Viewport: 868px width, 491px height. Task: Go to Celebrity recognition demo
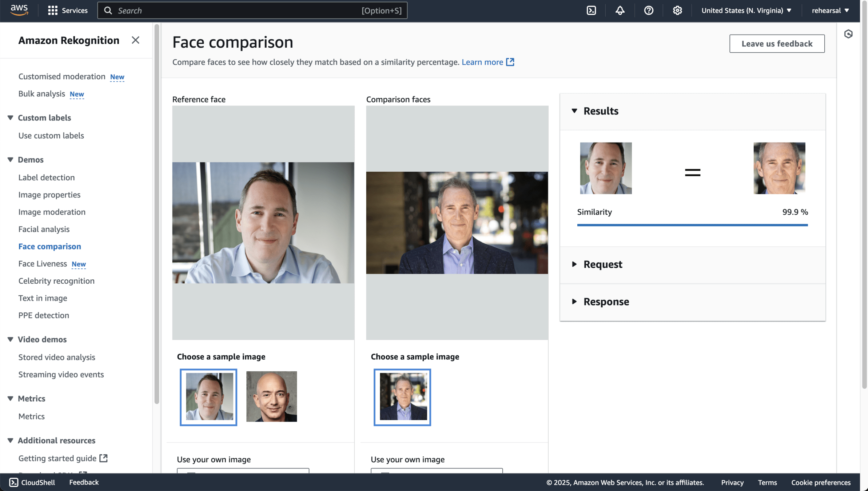tap(56, 281)
